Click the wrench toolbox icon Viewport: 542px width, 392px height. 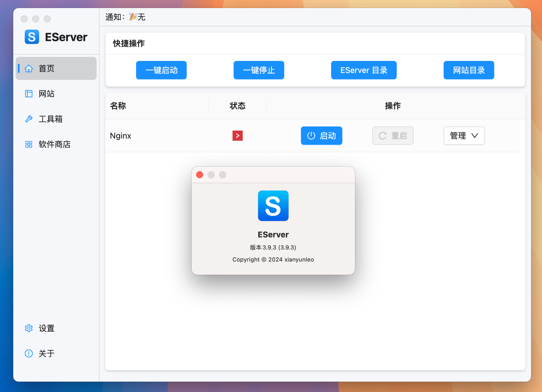click(29, 119)
